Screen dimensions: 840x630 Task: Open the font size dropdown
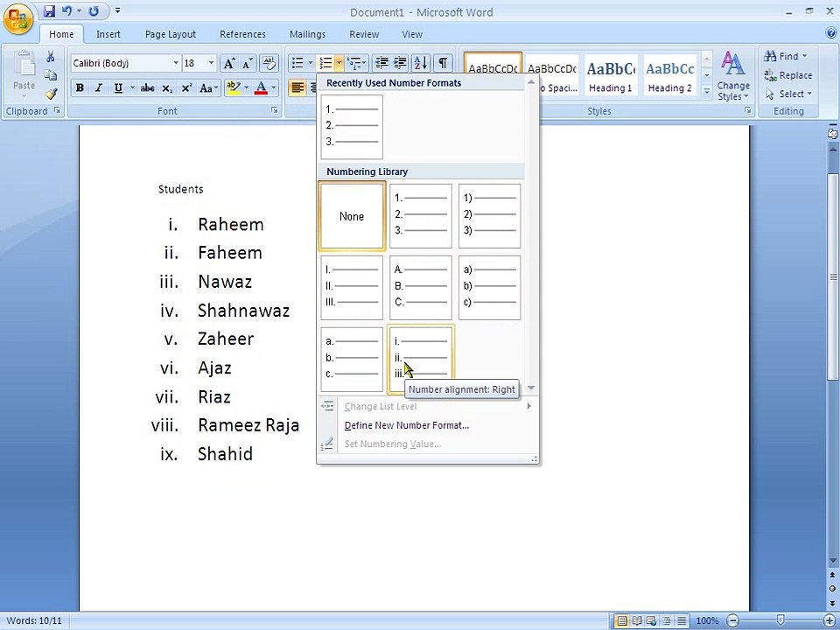(x=211, y=63)
